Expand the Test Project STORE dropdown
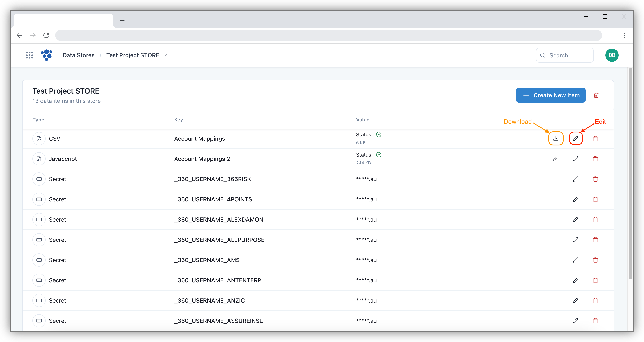644x342 pixels. (165, 55)
